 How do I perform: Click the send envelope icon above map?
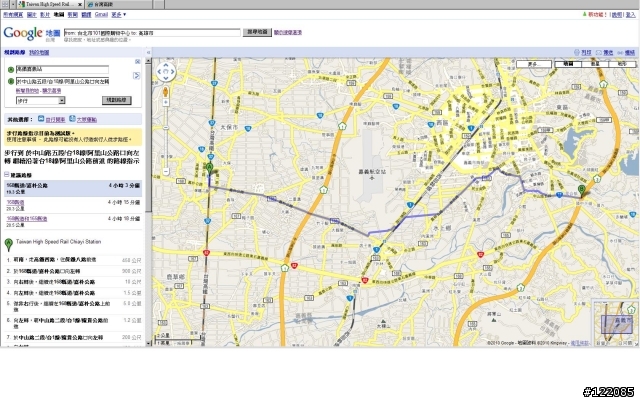point(599,52)
